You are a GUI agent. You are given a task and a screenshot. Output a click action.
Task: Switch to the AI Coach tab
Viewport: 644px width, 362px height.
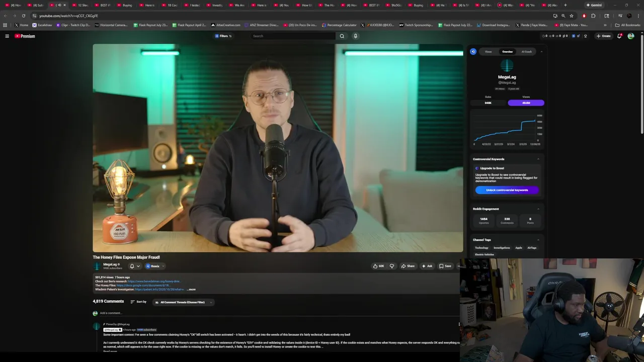[526, 51]
